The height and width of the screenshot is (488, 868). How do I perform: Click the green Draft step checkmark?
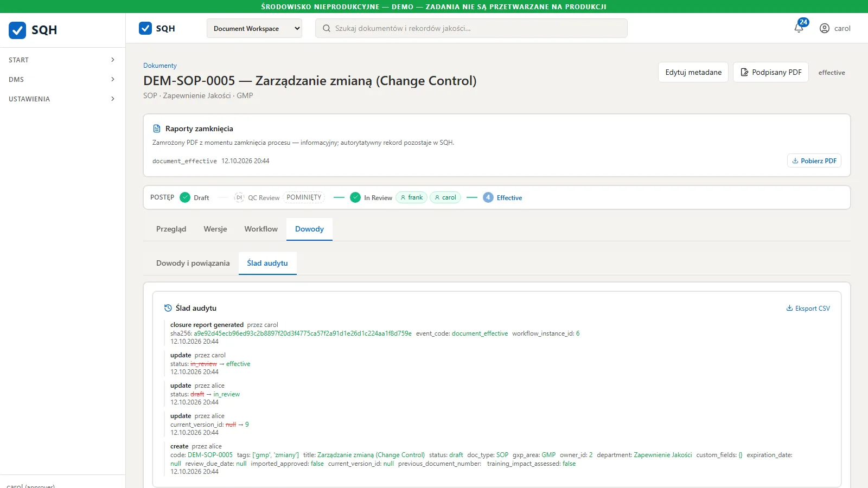click(x=185, y=197)
